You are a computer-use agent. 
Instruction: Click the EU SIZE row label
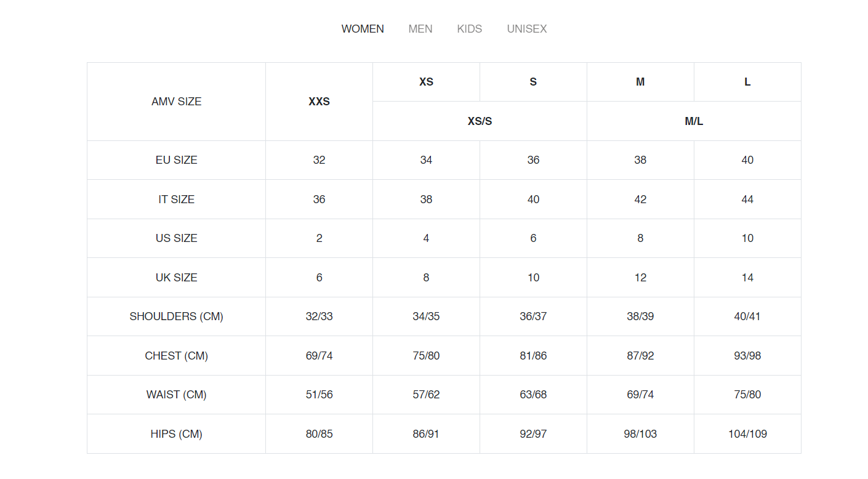pos(177,160)
